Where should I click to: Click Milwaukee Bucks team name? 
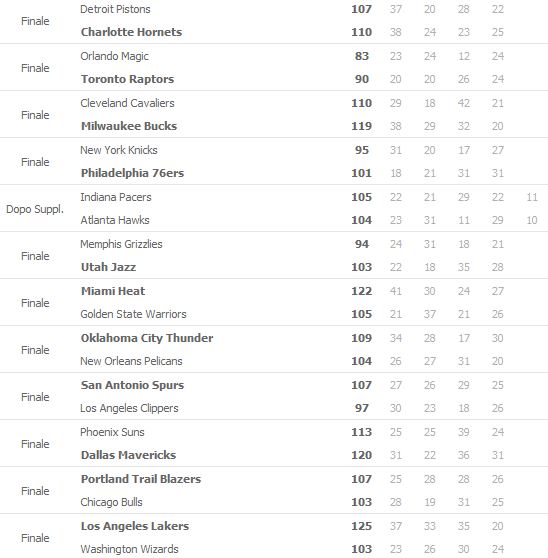pyautogui.click(x=129, y=126)
